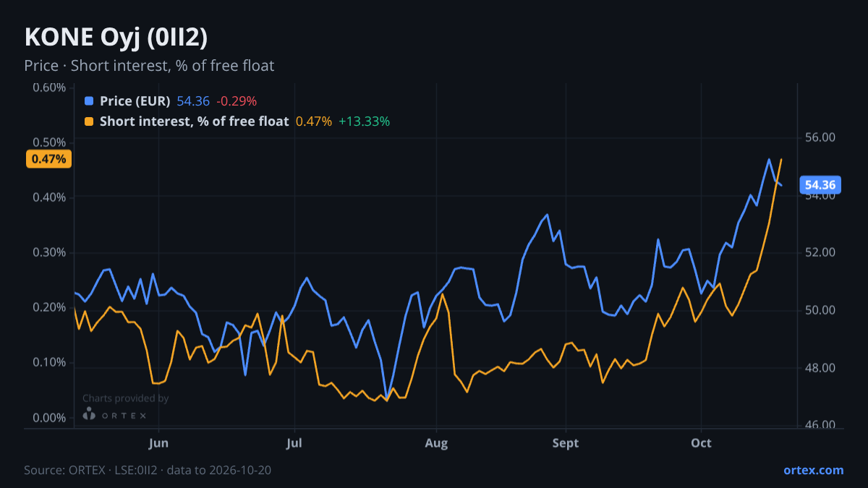Click the 48.00 right axis label
Viewport: 868px width, 488px height.
(820, 368)
